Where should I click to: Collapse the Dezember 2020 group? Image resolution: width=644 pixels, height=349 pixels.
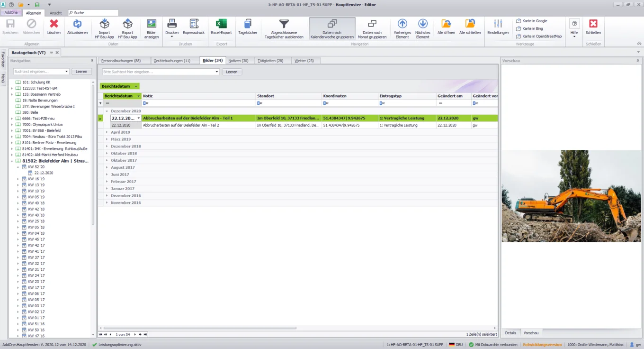(107, 110)
